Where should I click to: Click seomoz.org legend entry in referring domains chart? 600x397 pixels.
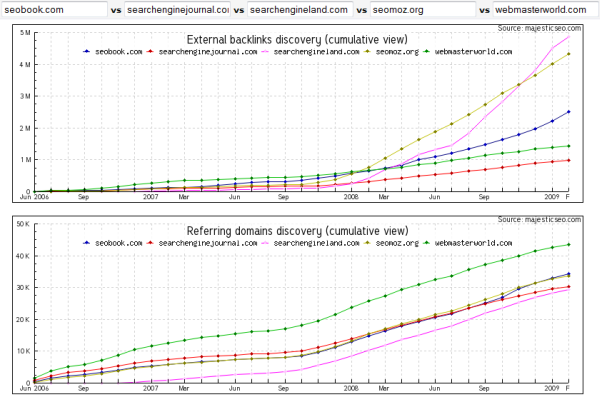392,243
